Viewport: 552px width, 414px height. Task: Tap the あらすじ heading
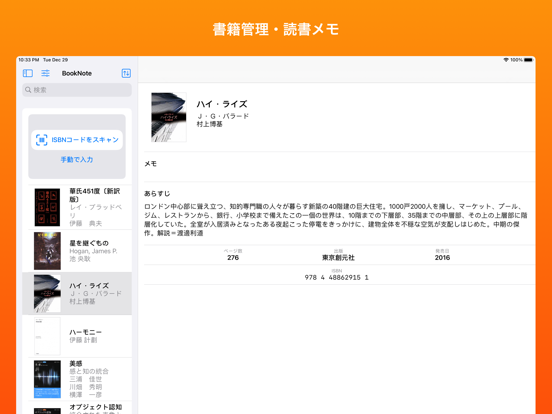(x=157, y=194)
